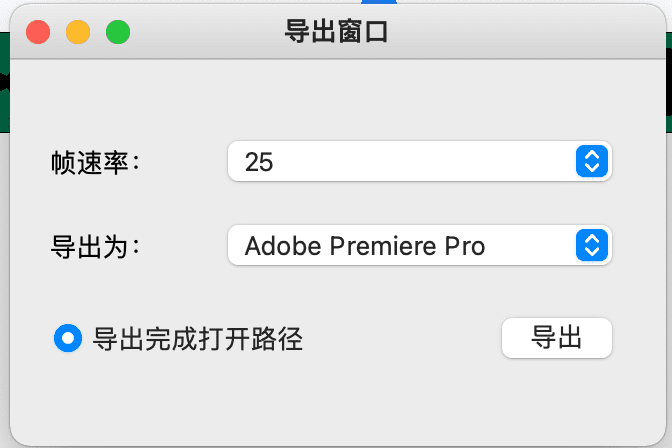Image resolution: width=672 pixels, height=448 pixels.
Task: Click the 导出 button to export
Action: point(557,338)
